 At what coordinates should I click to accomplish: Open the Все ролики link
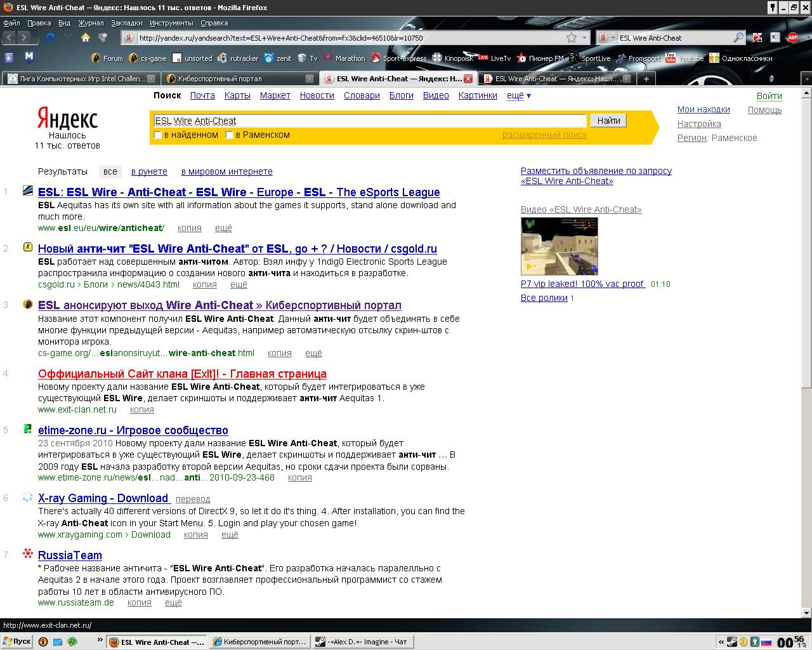click(544, 298)
